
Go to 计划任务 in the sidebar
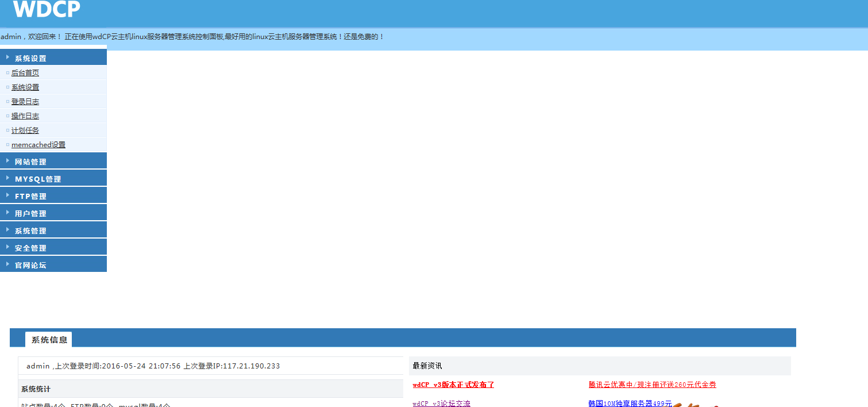pos(25,130)
